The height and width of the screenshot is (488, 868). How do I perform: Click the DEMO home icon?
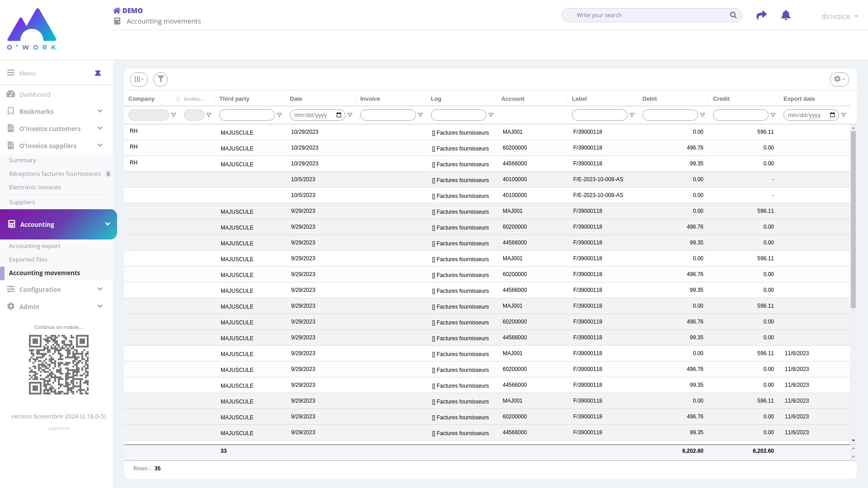(117, 10)
